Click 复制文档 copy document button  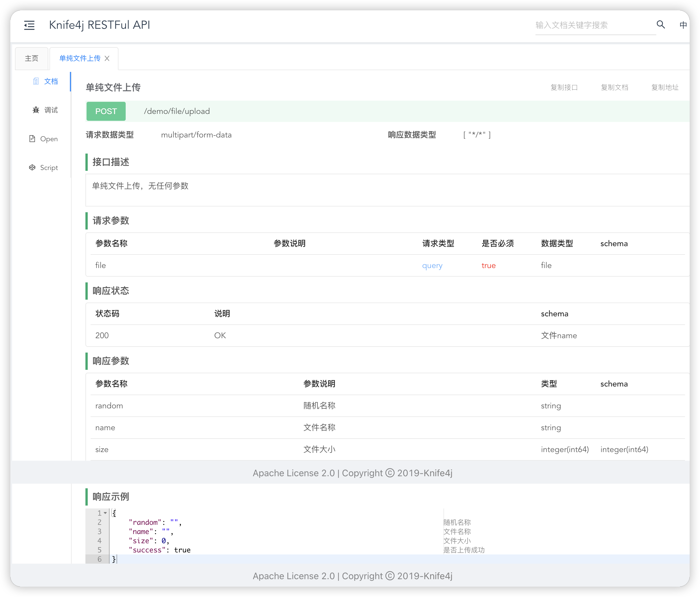pyautogui.click(x=614, y=87)
